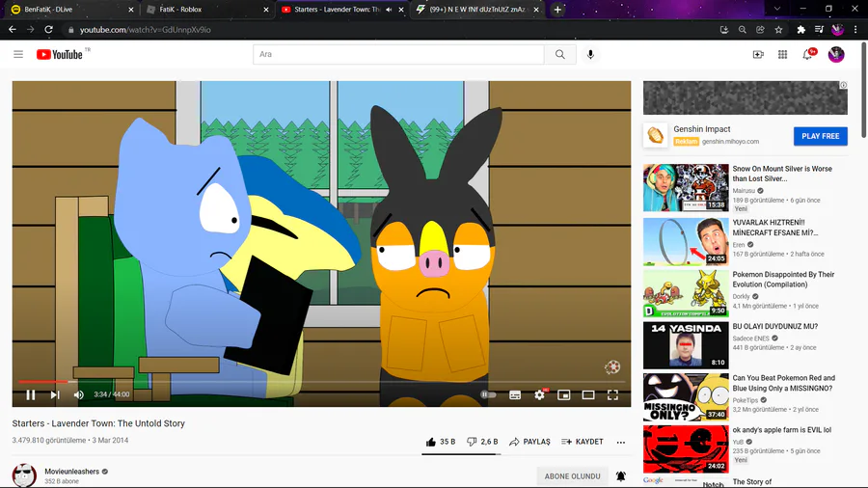This screenshot has width=868, height=488.
Task: Open the extensions puzzle icon
Action: pyautogui.click(x=801, y=30)
